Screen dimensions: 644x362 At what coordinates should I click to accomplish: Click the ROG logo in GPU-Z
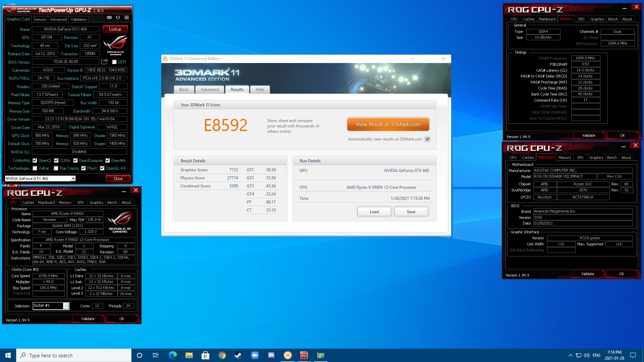click(115, 45)
